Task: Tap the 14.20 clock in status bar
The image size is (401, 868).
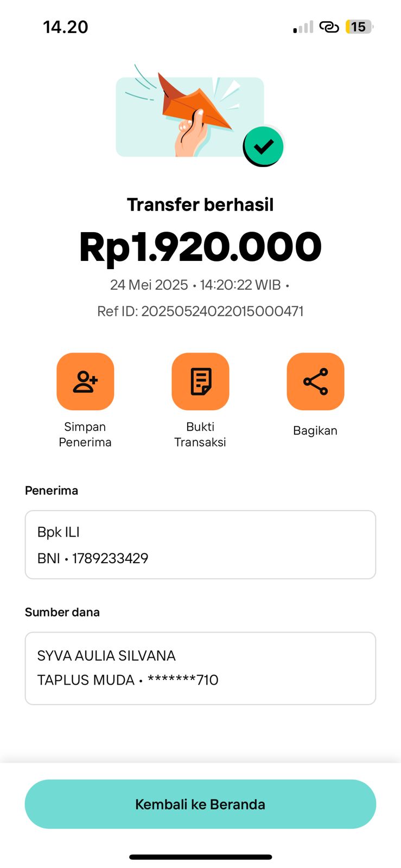Action: (65, 27)
